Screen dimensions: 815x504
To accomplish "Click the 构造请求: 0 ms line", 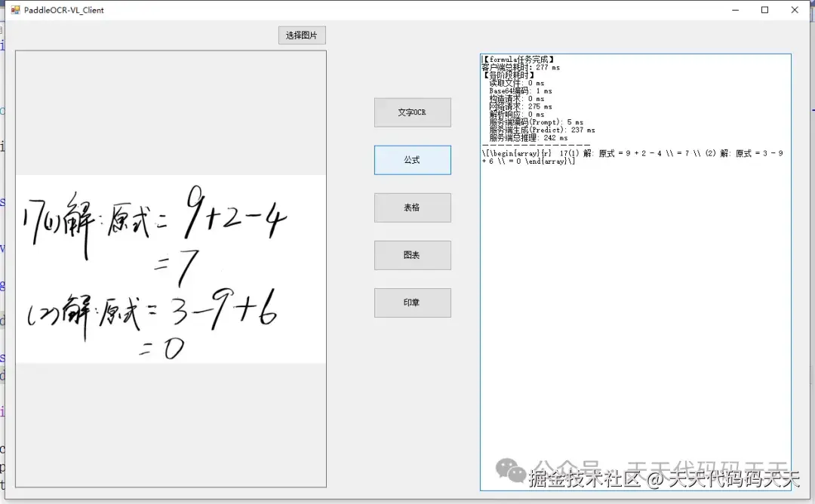I will click(x=517, y=99).
